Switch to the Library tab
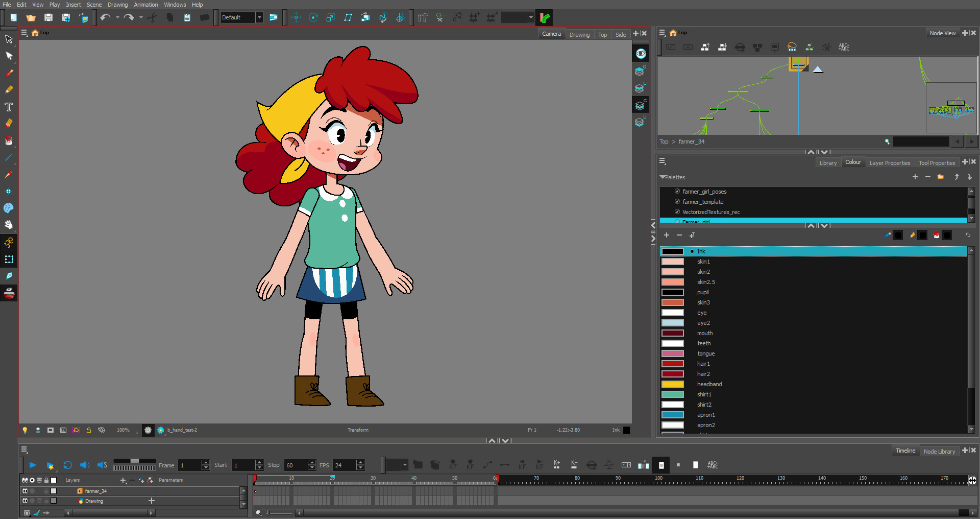This screenshot has width=980, height=519. click(828, 163)
